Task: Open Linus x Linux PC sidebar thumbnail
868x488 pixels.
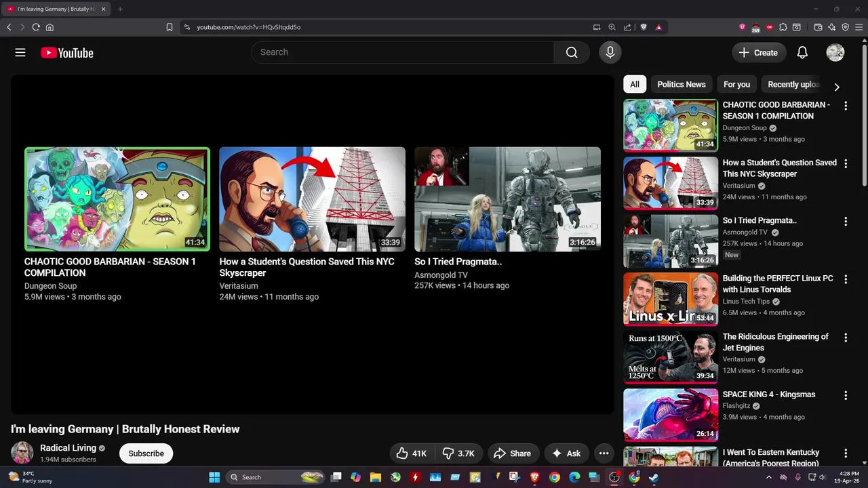Action: 671,299
